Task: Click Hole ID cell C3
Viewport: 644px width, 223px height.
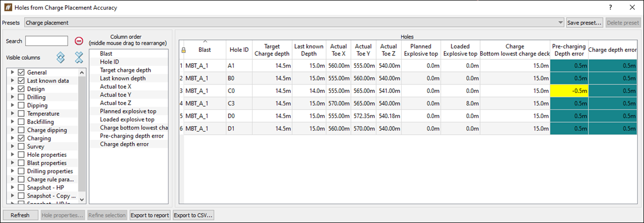Action: pos(239,103)
